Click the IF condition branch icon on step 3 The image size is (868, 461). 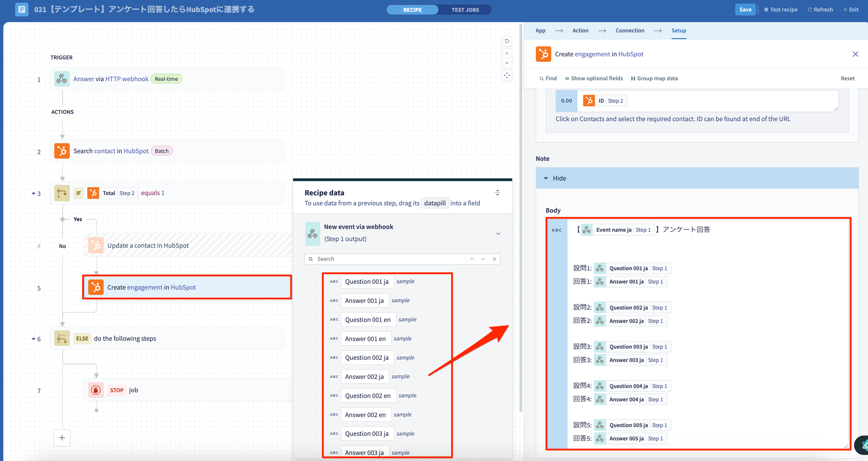[x=62, y=193]
